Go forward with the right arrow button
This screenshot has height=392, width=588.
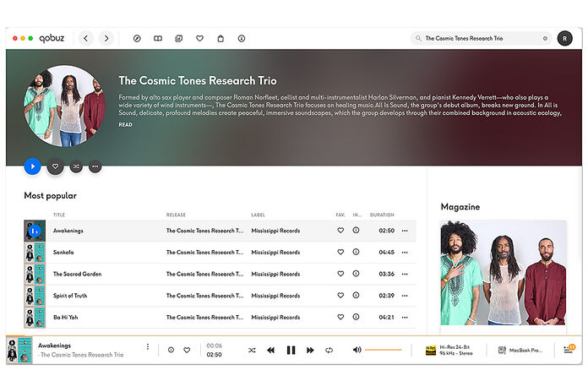click(106, 38)
